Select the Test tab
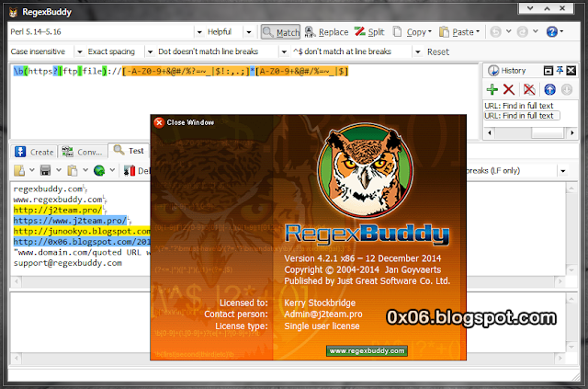 click(129, 151)
